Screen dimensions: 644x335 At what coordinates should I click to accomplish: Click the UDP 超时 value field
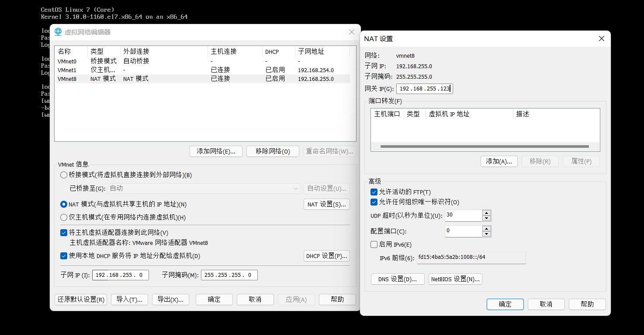[x=464, y=215]
